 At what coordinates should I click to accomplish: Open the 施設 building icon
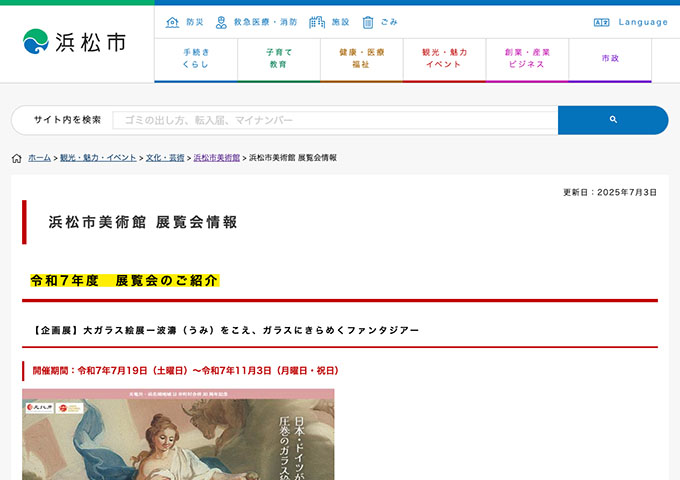(x=317, y=22)
